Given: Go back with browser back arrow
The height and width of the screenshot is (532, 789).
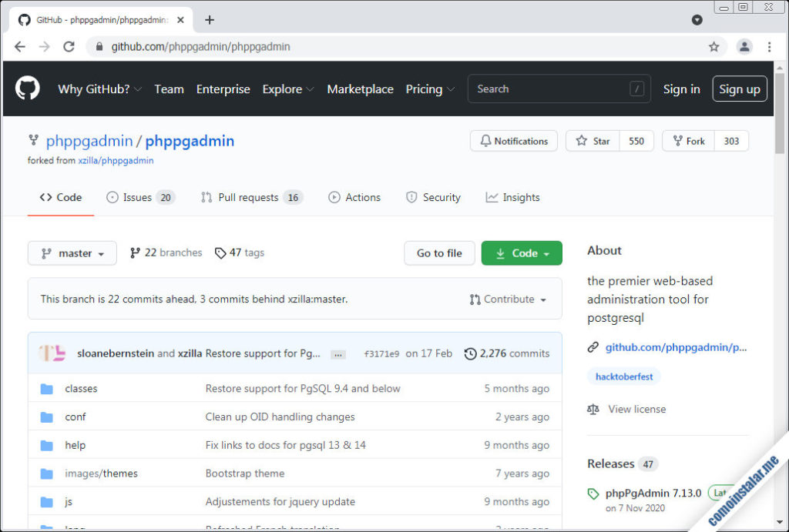Looking at the screenshot, I should click(x=19, y=47).
